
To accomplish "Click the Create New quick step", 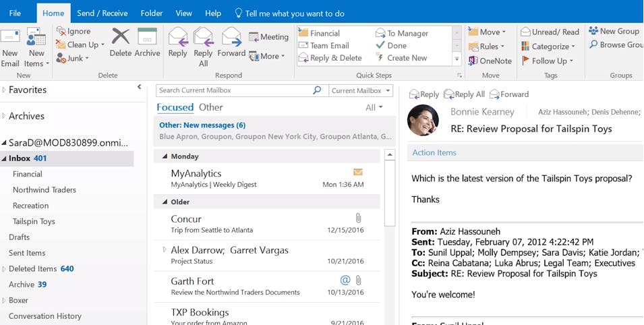I will [x=402, y=58].
